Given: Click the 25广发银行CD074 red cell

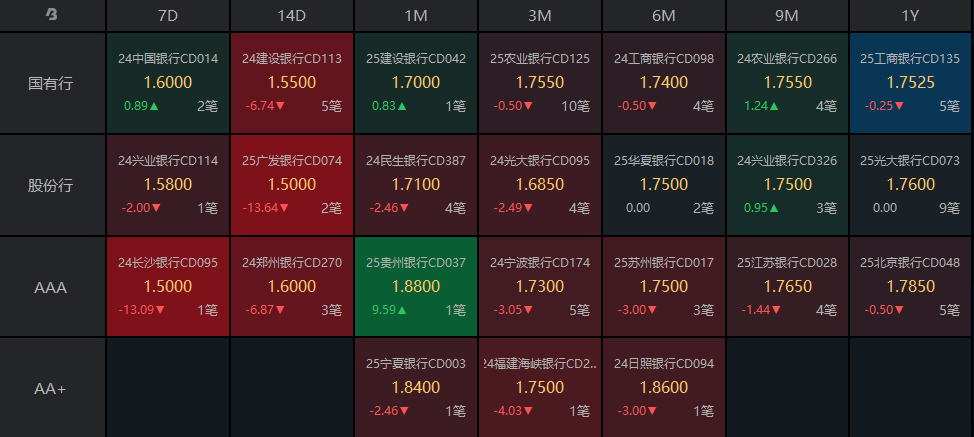Looking at the screenshot, I should pos(292,185).
